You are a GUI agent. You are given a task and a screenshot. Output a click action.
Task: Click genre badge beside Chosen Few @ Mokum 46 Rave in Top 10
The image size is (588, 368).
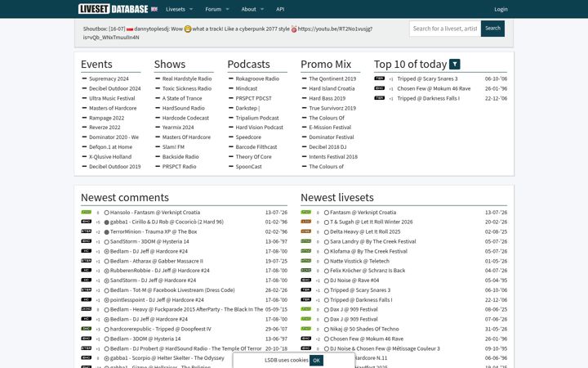(x=379, y=88)
